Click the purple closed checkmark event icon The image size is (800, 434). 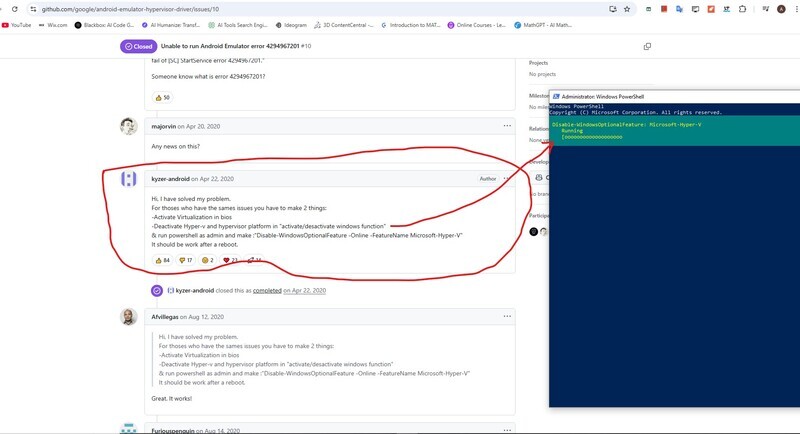(x=157, y=291)
